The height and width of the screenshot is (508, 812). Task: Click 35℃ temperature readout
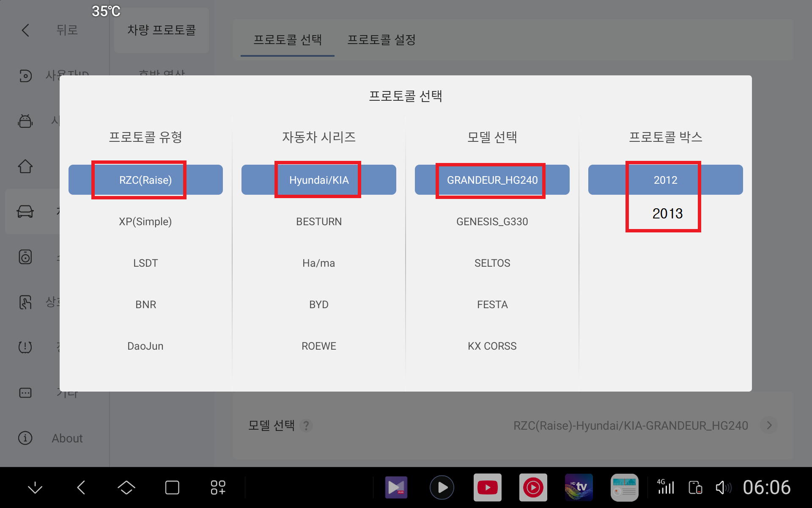tap(106, 11)
